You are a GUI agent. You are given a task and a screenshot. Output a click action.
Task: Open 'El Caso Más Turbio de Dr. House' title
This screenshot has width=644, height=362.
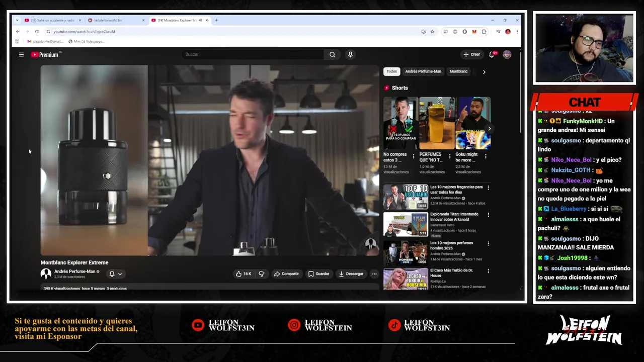pos(451,273)
